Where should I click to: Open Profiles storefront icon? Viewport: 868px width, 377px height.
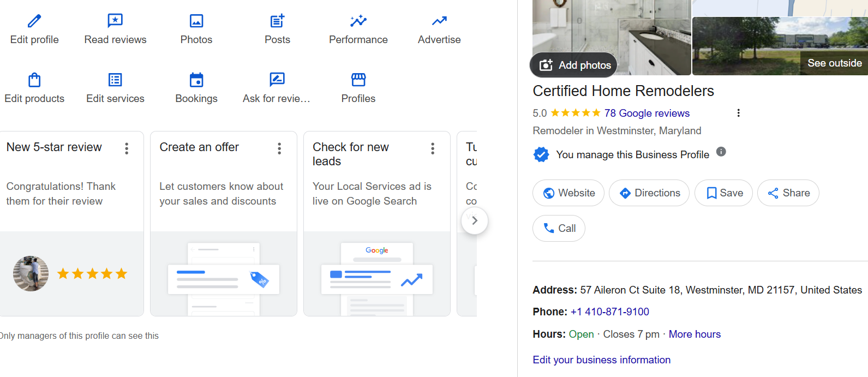click(358, 80)
